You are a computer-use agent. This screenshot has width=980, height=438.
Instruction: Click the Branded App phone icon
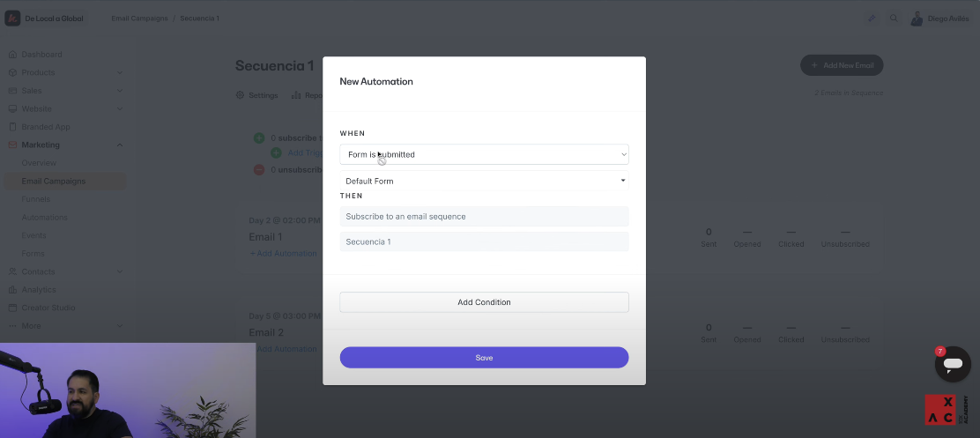coord(12,127)
